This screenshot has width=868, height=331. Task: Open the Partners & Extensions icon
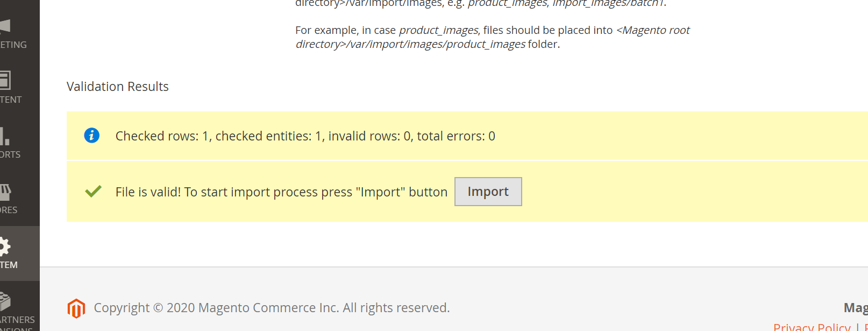(x=6, y=301)
